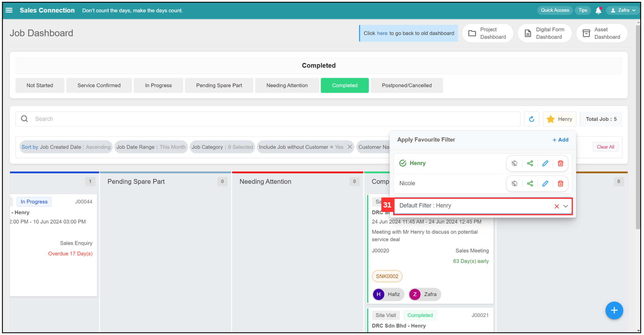Click the Zafra assignee avatar chip
This screenshot has height=335, width=644.
[x=425, y=294]
